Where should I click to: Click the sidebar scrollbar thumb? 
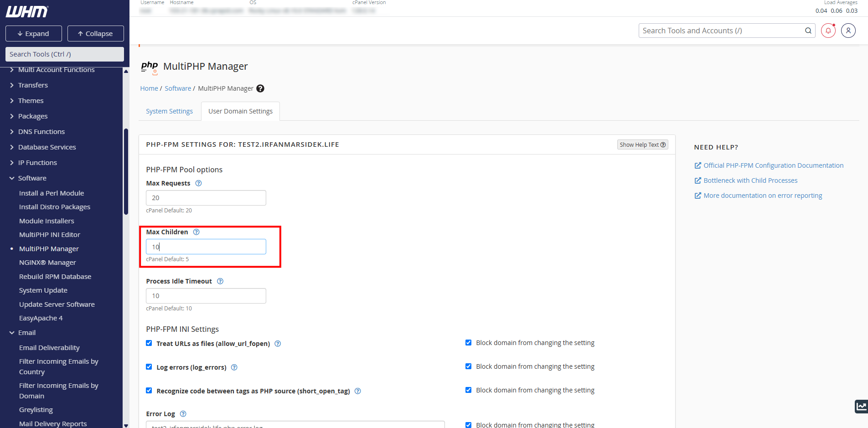[126, 171]
